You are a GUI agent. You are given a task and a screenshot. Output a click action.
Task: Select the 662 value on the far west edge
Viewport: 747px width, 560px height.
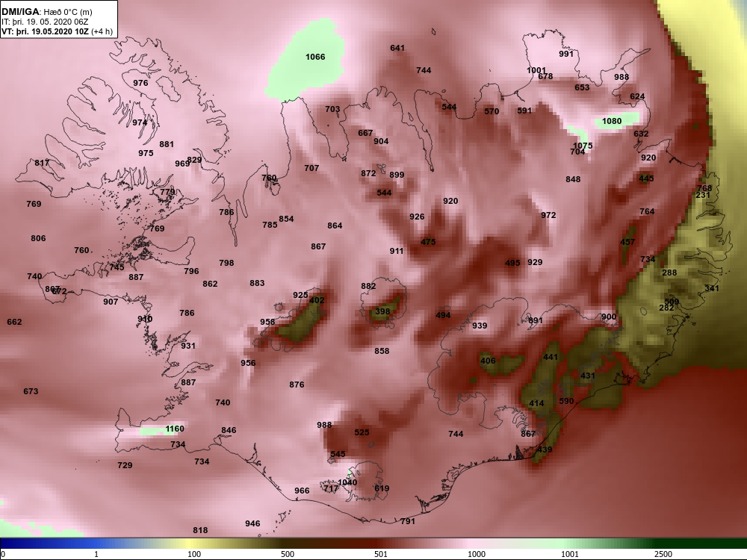(14, 322)
